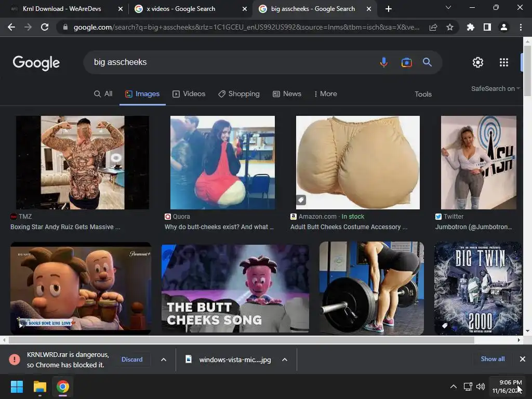Open the SafeSearch on dropdown
This screenshot has height=399, width=532.
pos(495,88)
